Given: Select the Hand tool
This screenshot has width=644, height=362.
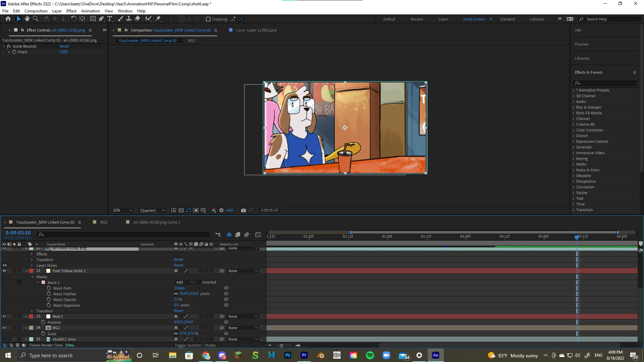Looking at the screenshot, I should tap(27, 19).
